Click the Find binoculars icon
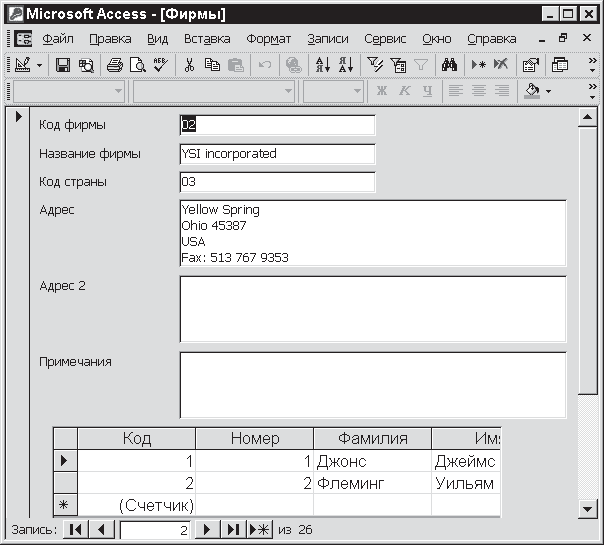 (449, 65)
